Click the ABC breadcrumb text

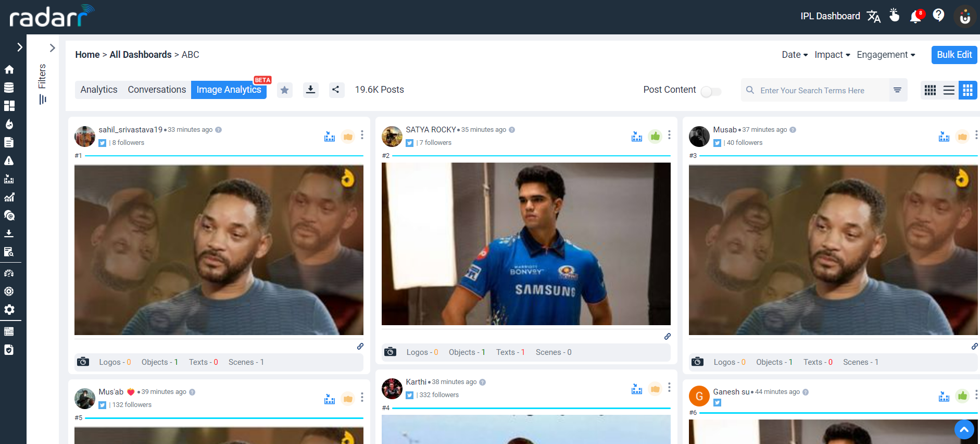[x=191, y=55]
